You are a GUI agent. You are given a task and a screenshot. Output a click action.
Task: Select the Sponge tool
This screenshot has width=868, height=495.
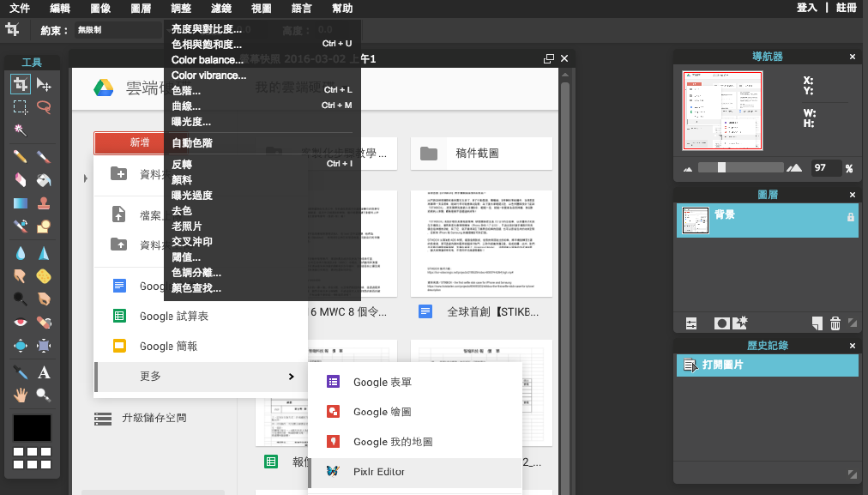[x=44, y=275]
